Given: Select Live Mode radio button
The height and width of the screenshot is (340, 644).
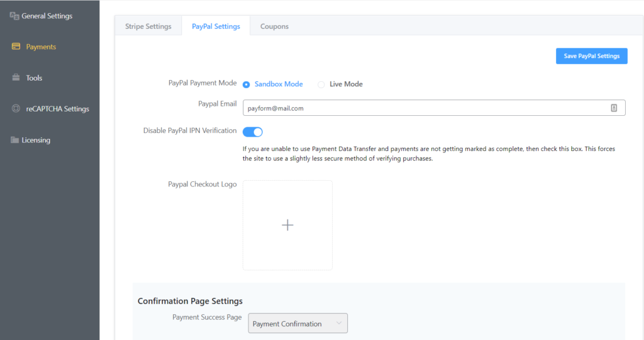Looking at the screenshot, I should (321, 84).
